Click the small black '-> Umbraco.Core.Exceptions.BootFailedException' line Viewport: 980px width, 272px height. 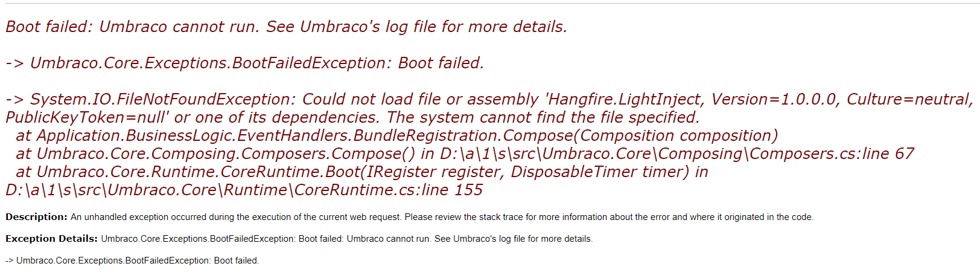pyautogui.click(x=132, y=261)
